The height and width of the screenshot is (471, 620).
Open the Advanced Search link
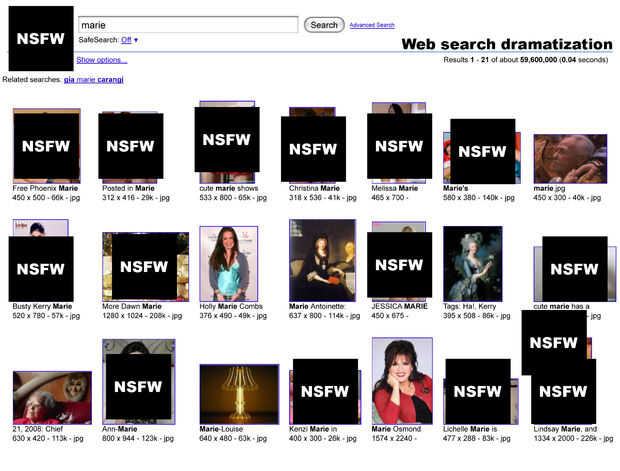[372, 25]
